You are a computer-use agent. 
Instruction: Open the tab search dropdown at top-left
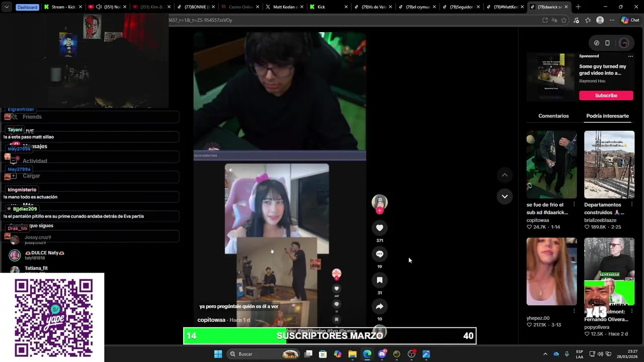(x=7, y=7)
